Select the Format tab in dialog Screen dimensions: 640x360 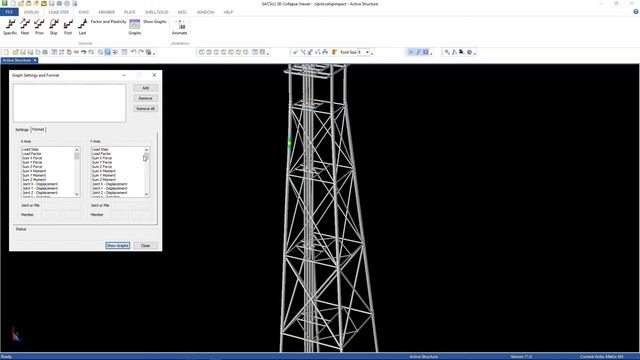pyautogui.click(x=38, y=129)
